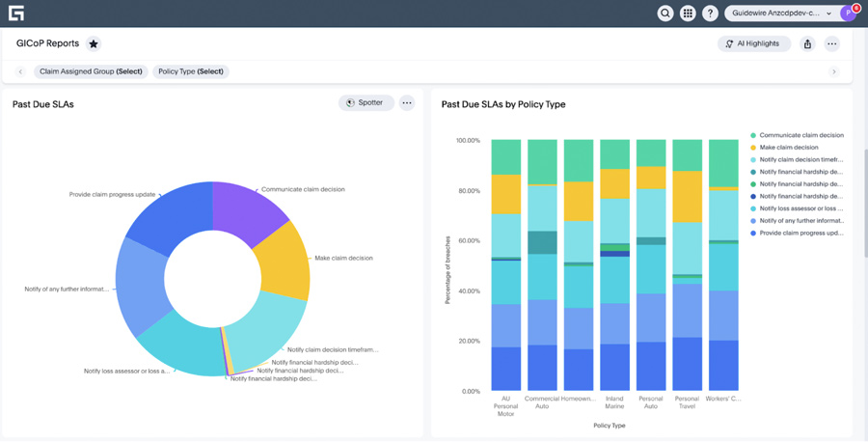Screen dimensions: 868x442
Task: Open the apps grid launcher
Action: click(688, 14)
